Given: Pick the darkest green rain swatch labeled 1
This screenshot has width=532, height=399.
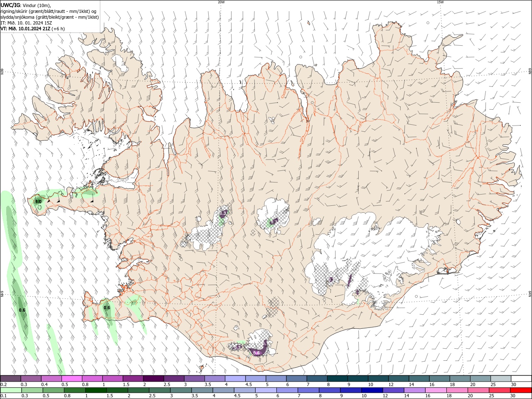Looking at the screenshot, I should click(x=96, y=390).
